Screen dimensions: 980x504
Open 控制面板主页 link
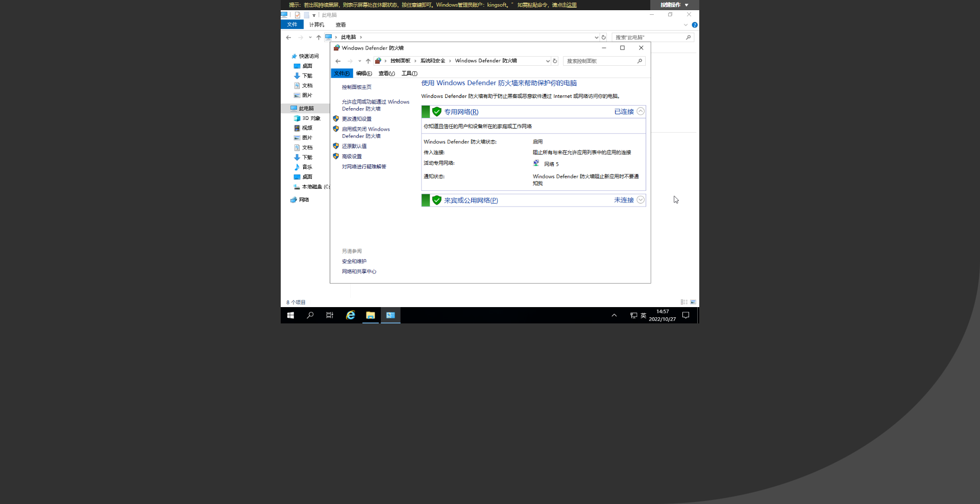[x=356, y=87]
